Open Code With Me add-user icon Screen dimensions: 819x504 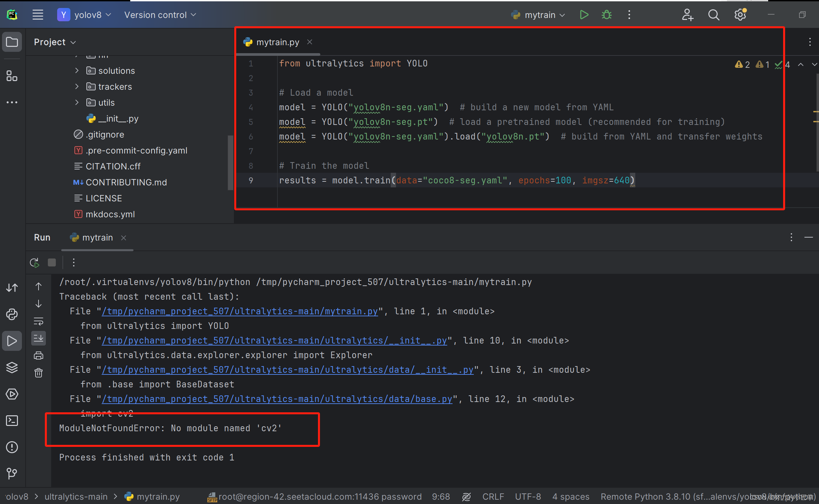687,15
